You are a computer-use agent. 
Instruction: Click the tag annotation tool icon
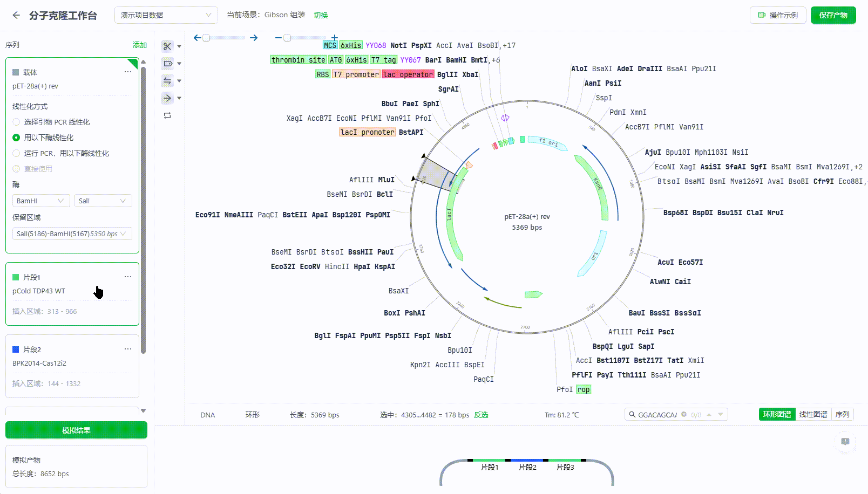pyautogui.click(x=167, y=64)
